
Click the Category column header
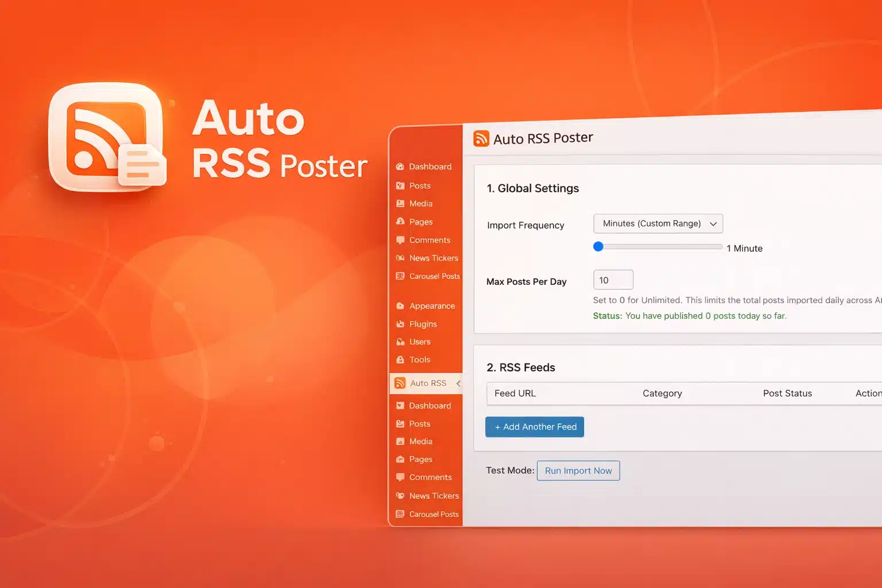click(662, 393)
